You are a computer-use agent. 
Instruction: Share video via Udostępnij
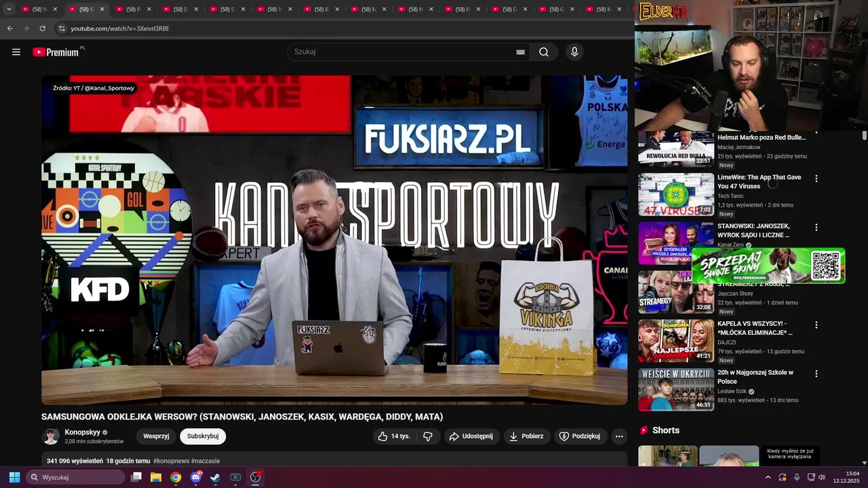pyautogui.click(x=472, y=436)
